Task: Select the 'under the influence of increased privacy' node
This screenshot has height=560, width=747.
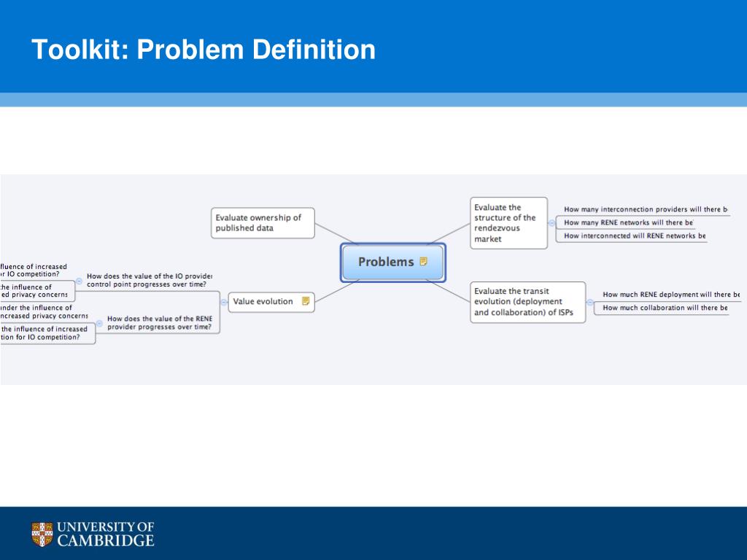Action: tap(44, 312)
